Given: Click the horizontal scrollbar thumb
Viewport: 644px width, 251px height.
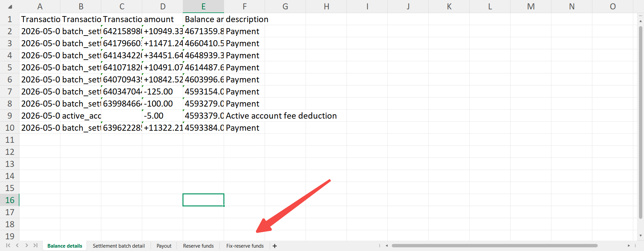Looking at the screenshot, I should [x=495, y=246].
